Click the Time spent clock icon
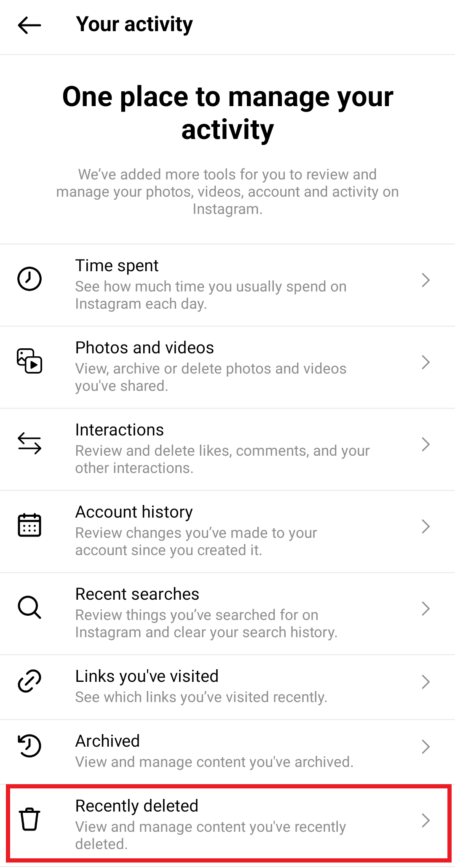This screenshot has height=868, width=455. click(29, 279)
